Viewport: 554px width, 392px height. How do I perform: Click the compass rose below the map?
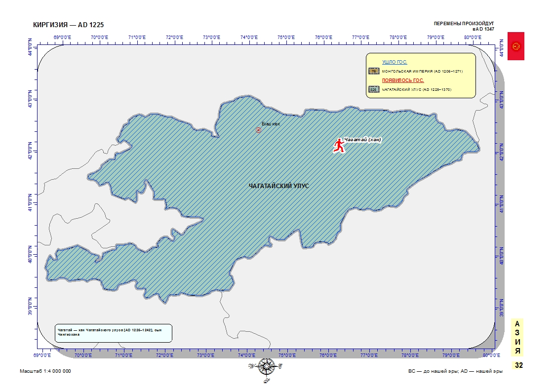(x=266, y=367)
